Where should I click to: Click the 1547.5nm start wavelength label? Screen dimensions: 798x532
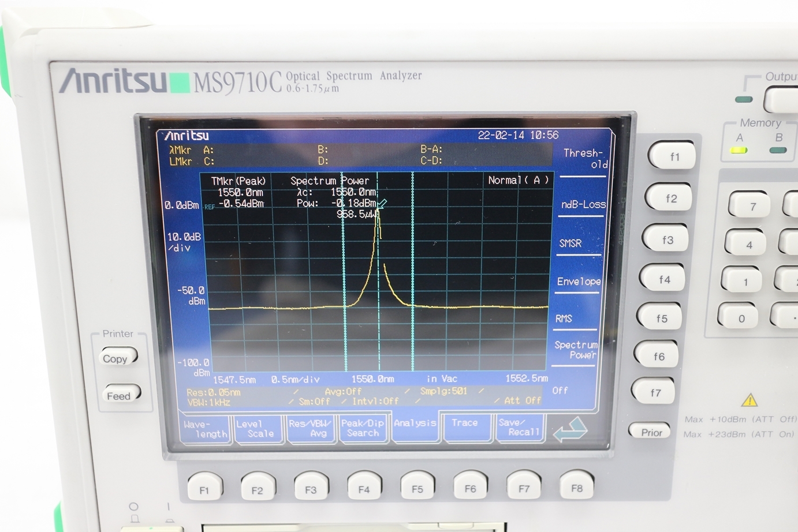tap(234, 380)
